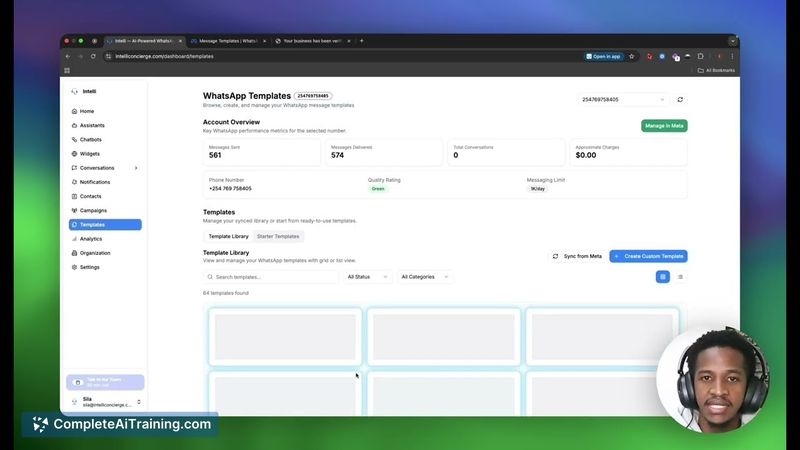Image resolution: width=800 pixels, height=450 pixels.
Task: Open the phone number 254769758405 dropdown
Action: click(623, 99)
